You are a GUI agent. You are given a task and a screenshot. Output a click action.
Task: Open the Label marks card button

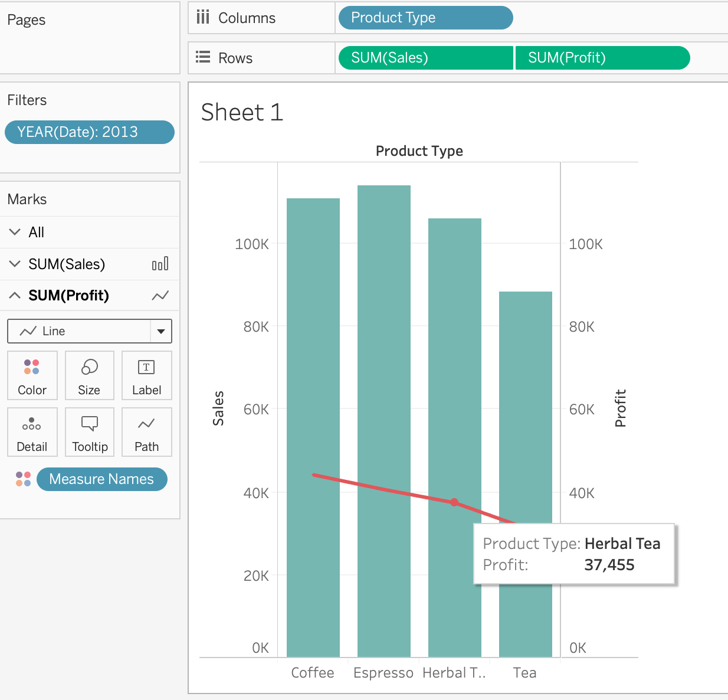click(x=146, y=375)
